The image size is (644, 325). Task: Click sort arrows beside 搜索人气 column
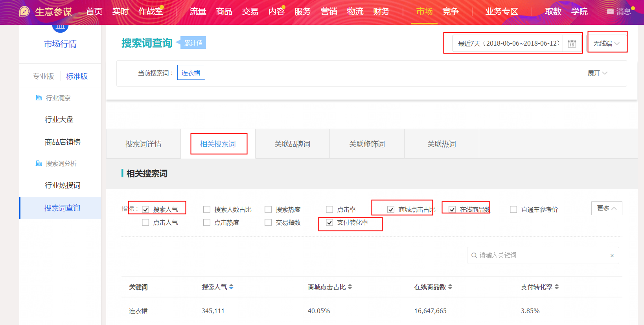[x=231, y=287]
